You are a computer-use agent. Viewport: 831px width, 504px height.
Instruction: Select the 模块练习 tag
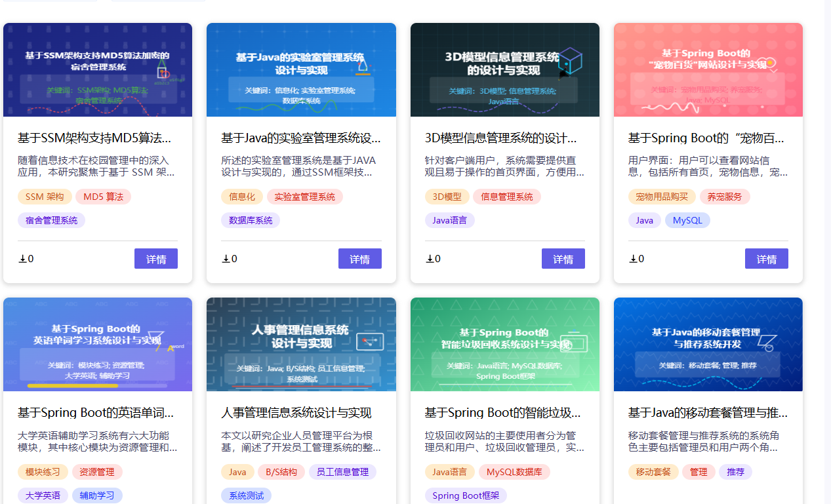43,472
